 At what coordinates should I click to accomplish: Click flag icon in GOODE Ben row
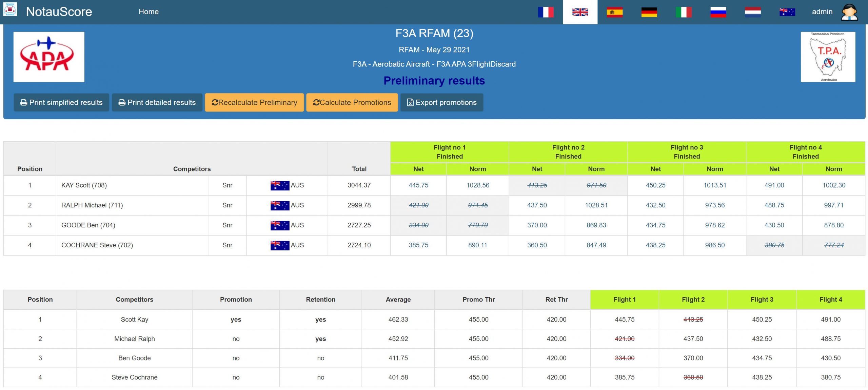tap(280, 225)
